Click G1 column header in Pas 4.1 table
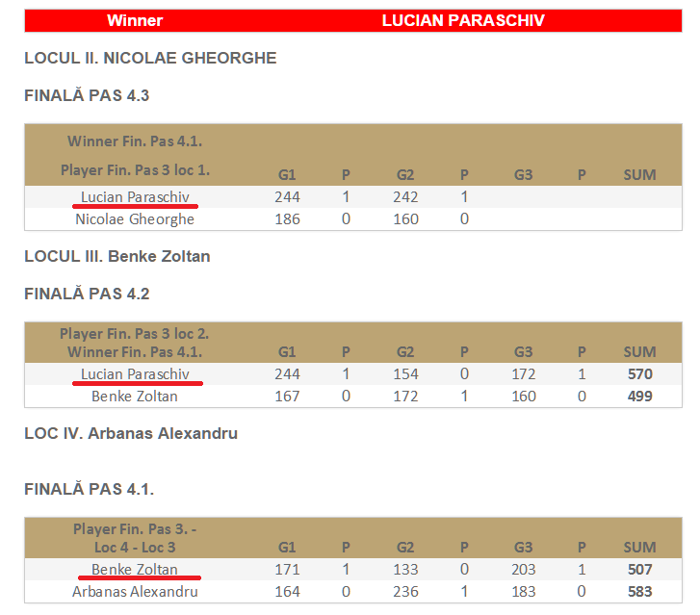The height and width of the screenshot is (615, 700). [287, 548]
